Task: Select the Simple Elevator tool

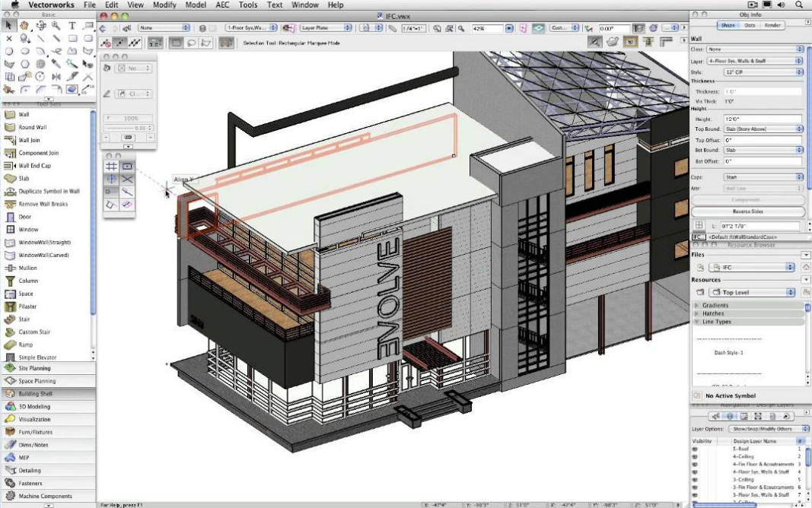Action: tap(37, 357)
